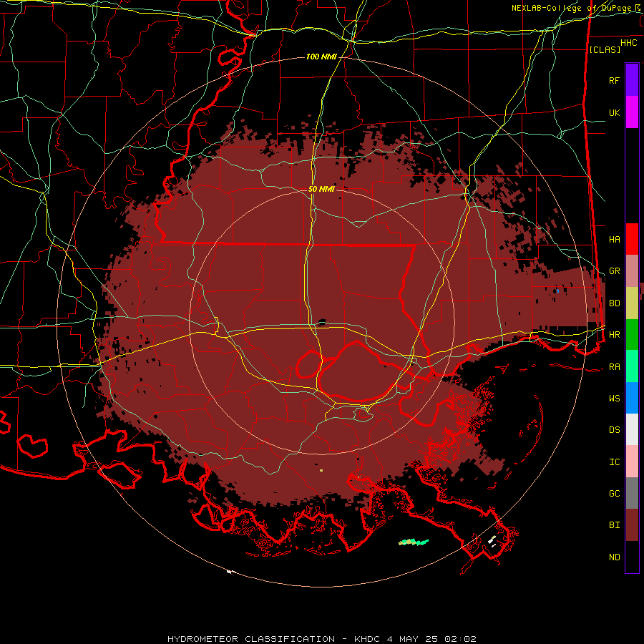
Task: Pick the RA mint-green legend swatch
Action: 632,366
